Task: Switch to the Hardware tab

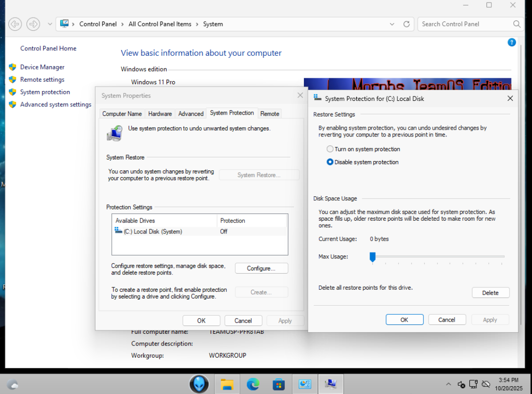Action: click(160, 114)
